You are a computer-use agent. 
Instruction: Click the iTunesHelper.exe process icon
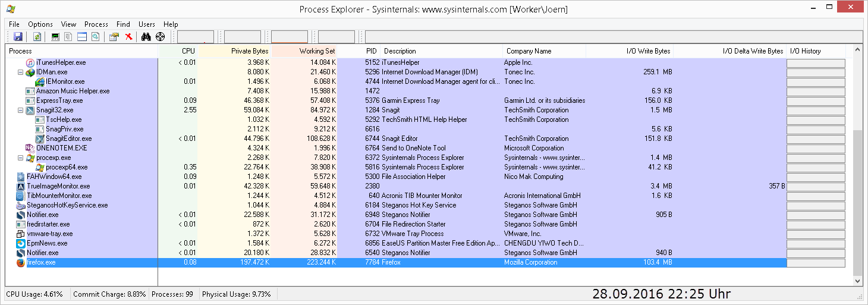coord(30,62)
